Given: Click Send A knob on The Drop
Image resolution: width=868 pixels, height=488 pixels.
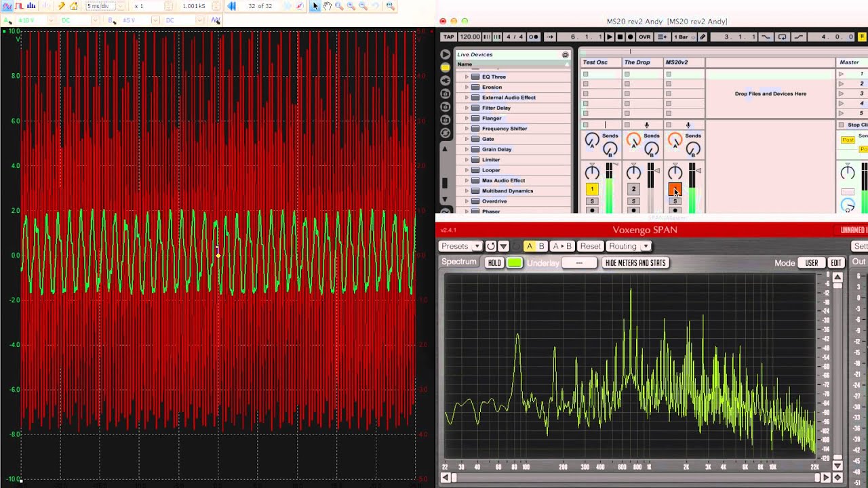Looking at the screenshot, I should (633, 140).
